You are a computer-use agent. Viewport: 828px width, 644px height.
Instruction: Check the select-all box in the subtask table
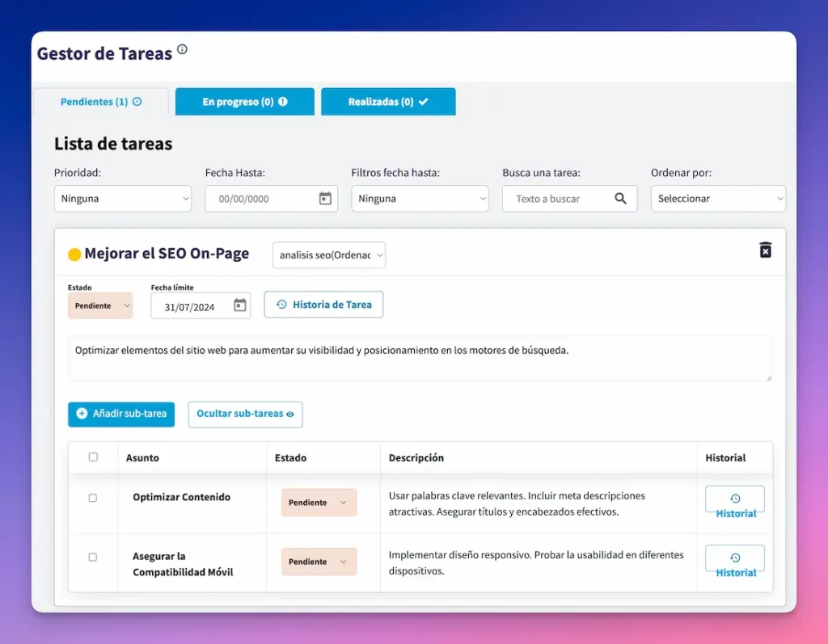tap(92, 457)
